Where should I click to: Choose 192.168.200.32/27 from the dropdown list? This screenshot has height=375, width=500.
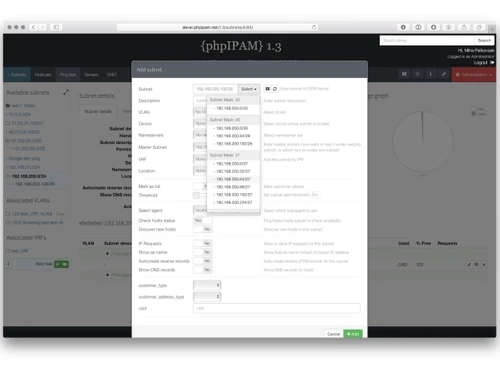pyautogui.click(x=233, y=171)
